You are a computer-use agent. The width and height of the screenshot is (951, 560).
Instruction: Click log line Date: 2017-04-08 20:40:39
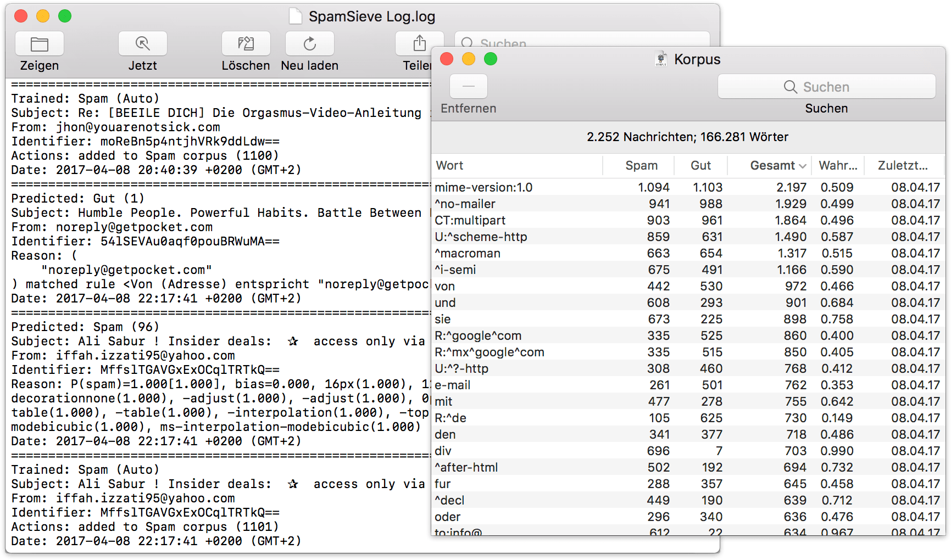[x=156, y=170]
